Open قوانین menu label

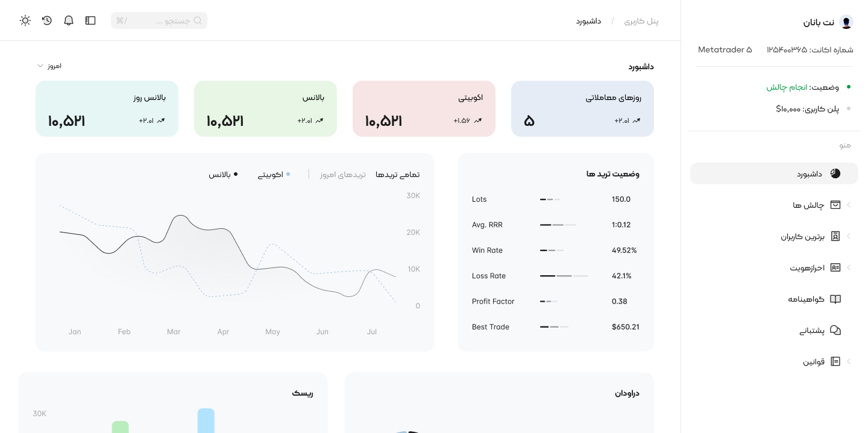click(814, 362)
